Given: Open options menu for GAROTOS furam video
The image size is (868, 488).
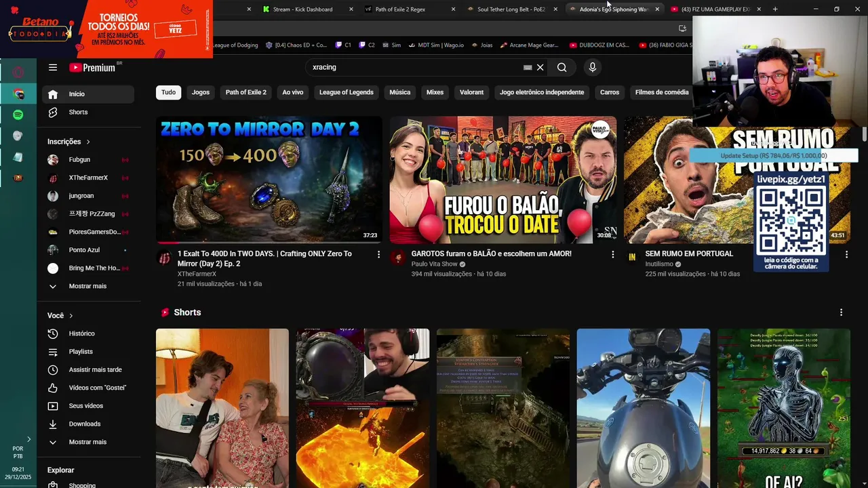Looking at the screenshot, I should coord(612,254).
